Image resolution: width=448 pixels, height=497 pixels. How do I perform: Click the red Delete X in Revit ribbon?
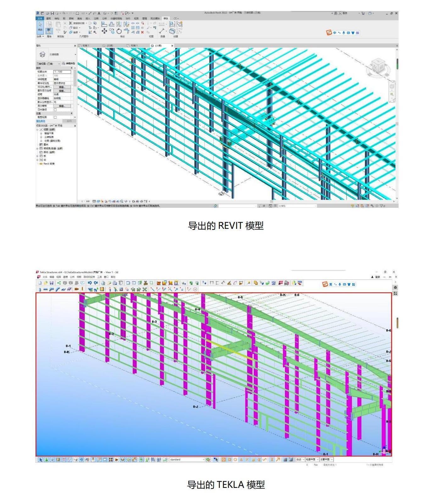coord(142,32)
